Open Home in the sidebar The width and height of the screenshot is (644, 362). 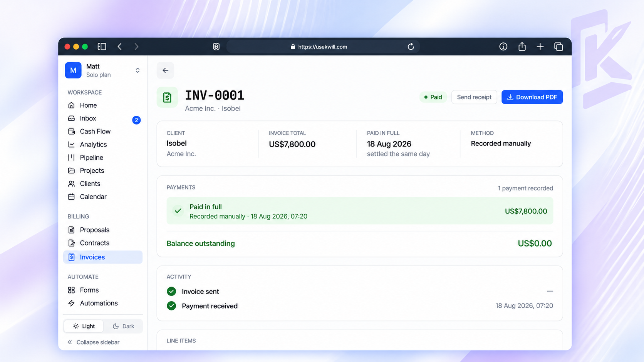coord(103,105)
